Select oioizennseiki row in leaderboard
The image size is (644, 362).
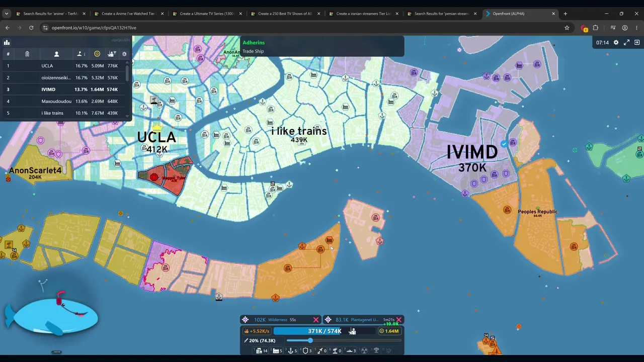tap(63, 77)
